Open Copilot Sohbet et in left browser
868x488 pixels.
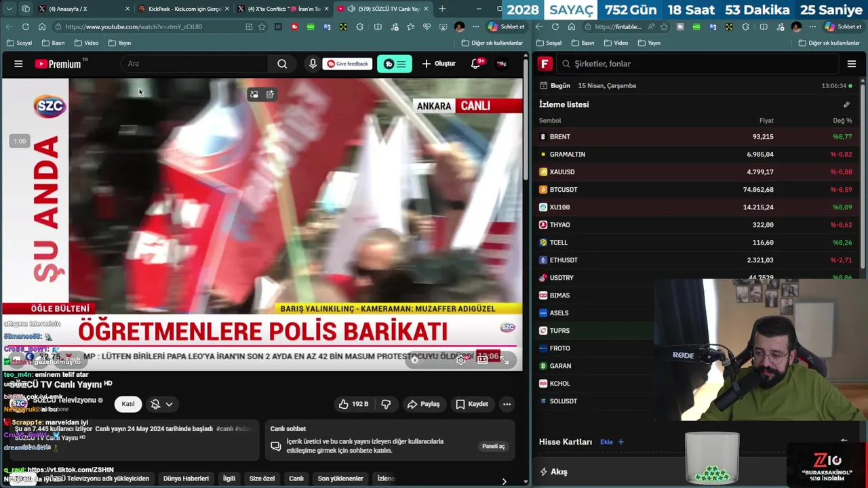[507, 26]
